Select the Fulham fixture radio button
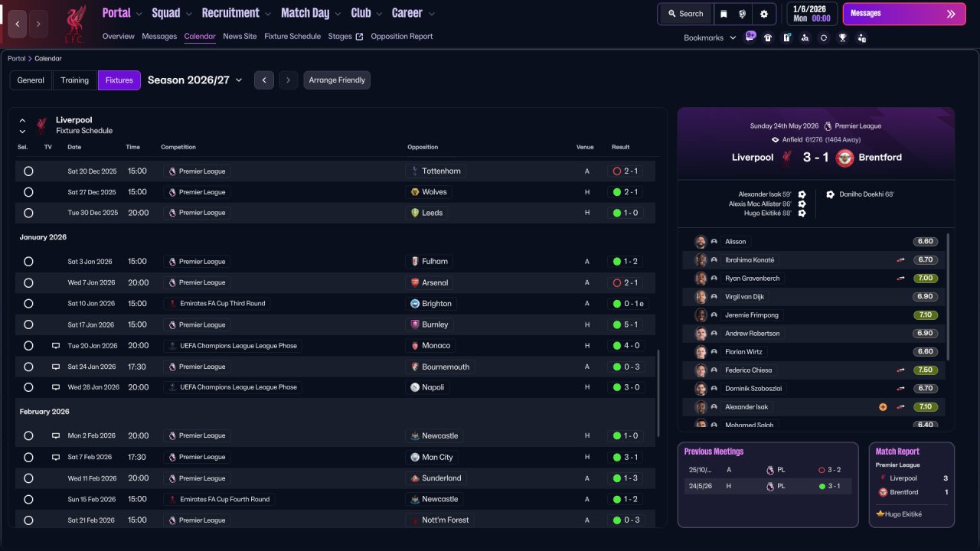980x551 pixels. [x=28, y=262]
